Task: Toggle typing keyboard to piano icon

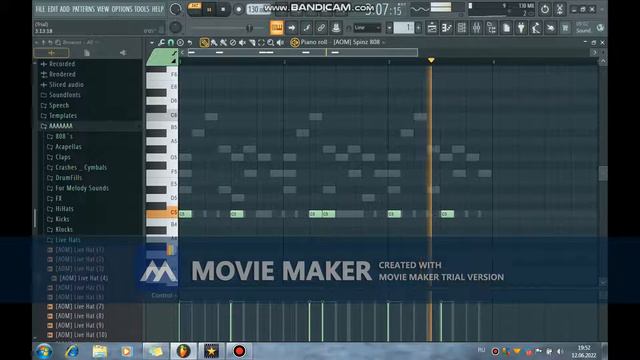Action: click(x=276, y=28)
